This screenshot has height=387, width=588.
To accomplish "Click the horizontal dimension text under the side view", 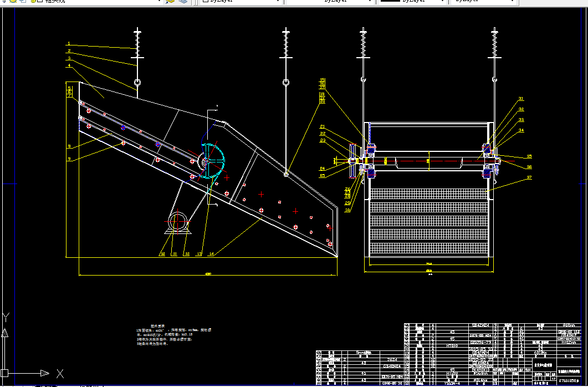I will [208, 274].
